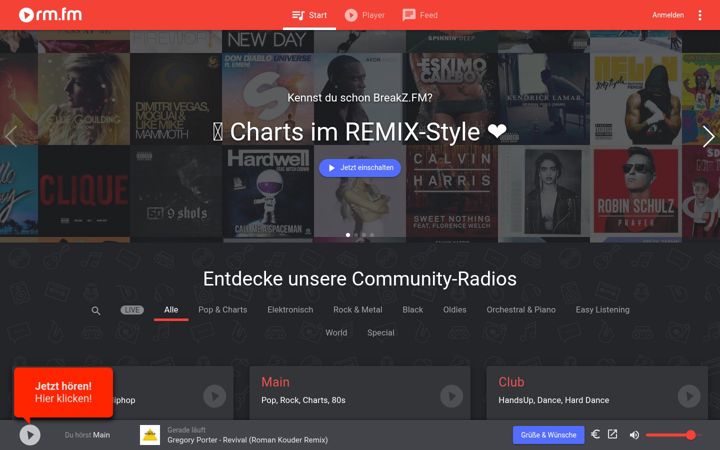Play the Club radio station card

689,396
